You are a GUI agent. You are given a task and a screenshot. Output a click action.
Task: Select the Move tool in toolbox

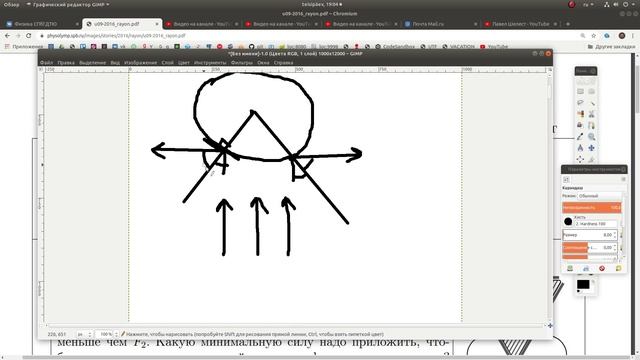point(591,148)
